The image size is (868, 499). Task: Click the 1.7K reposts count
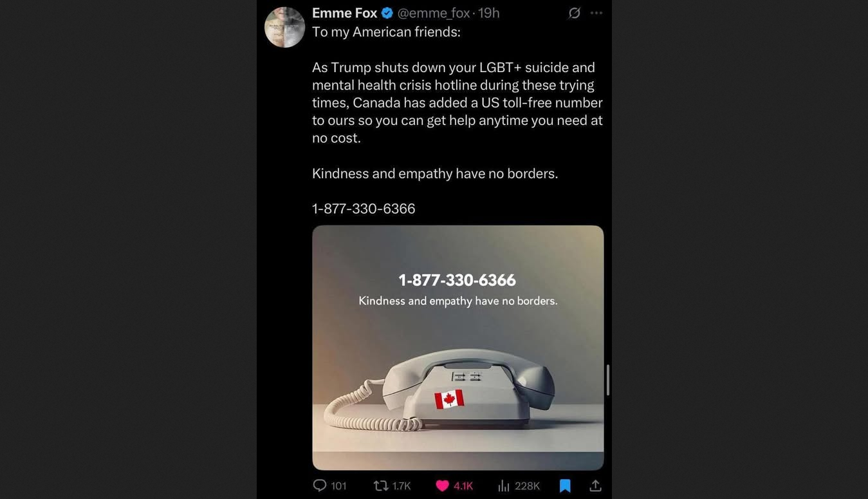tap(402, 486)
